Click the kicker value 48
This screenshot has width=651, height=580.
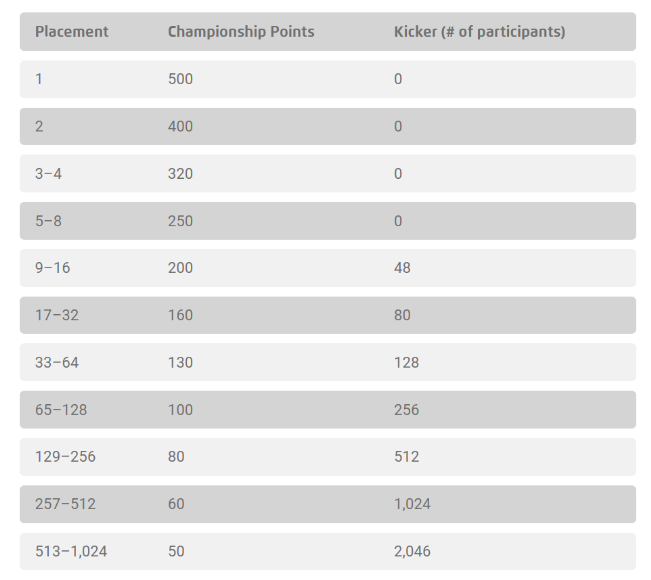(402, 268)
